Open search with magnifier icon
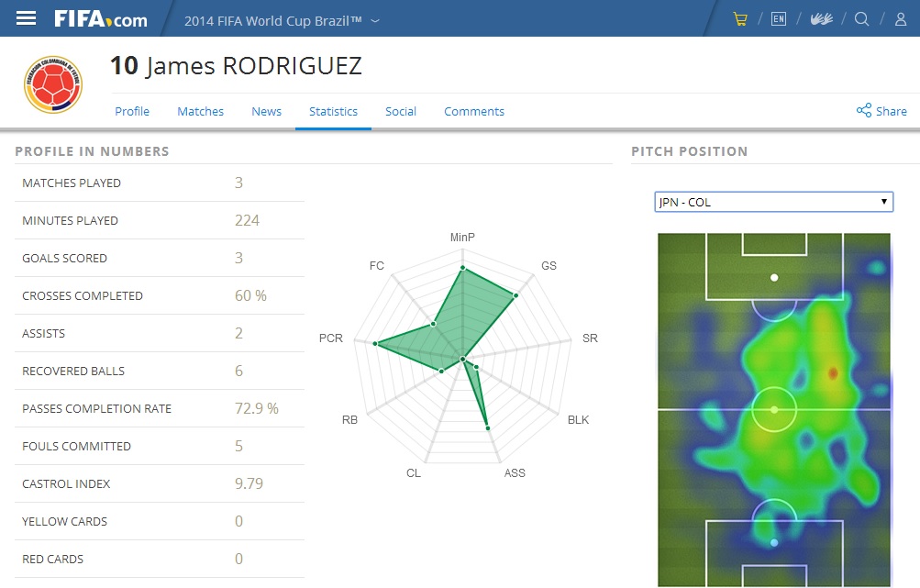 tap(862, 19)
